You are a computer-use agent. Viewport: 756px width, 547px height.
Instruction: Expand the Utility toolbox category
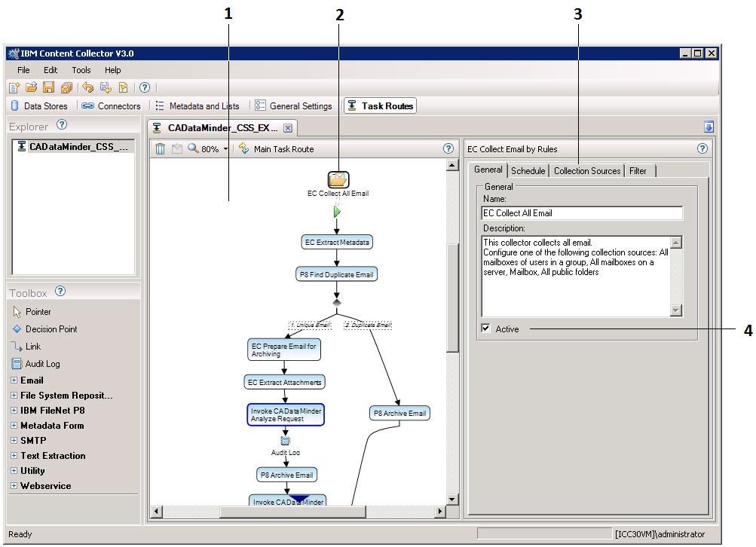[x=14, y=471]
